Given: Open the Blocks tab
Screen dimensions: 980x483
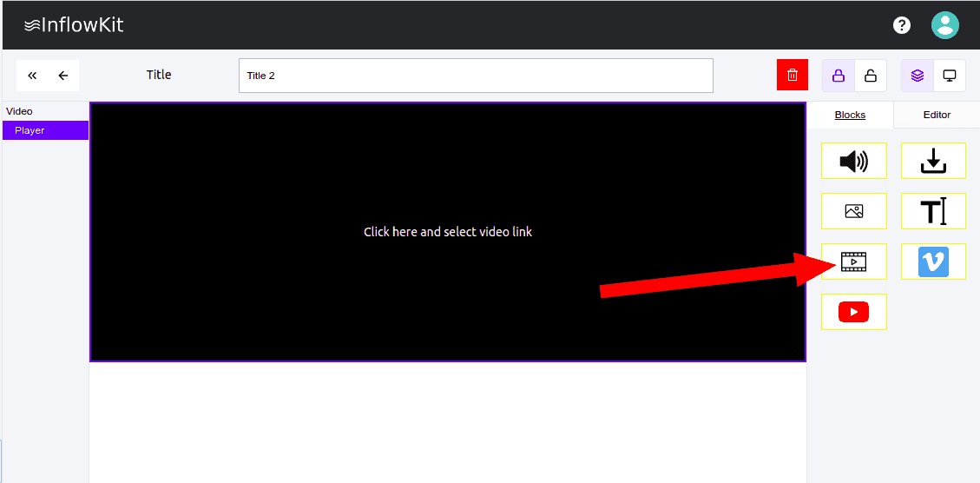Looking at the screenshot, I should pos(850,115).
